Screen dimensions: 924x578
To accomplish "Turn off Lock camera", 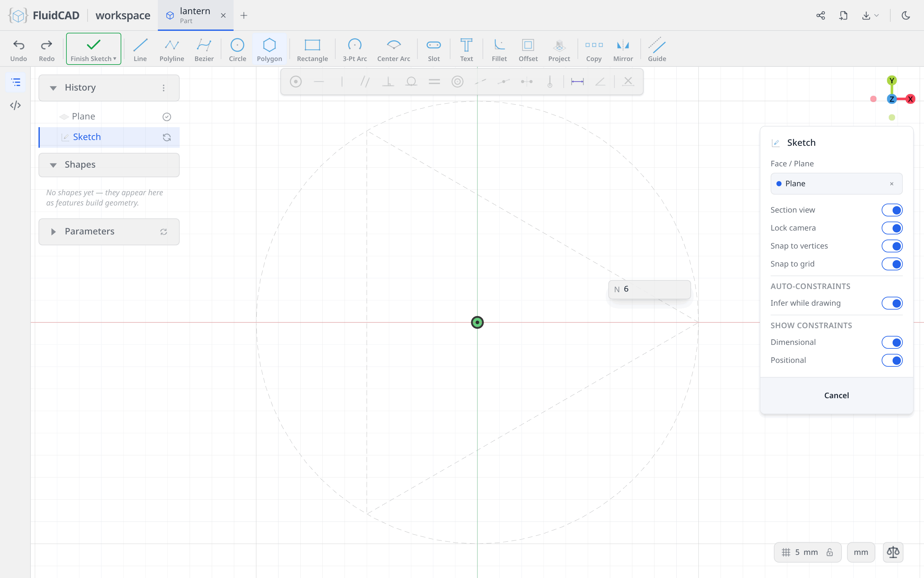I will tap(892, 228).
